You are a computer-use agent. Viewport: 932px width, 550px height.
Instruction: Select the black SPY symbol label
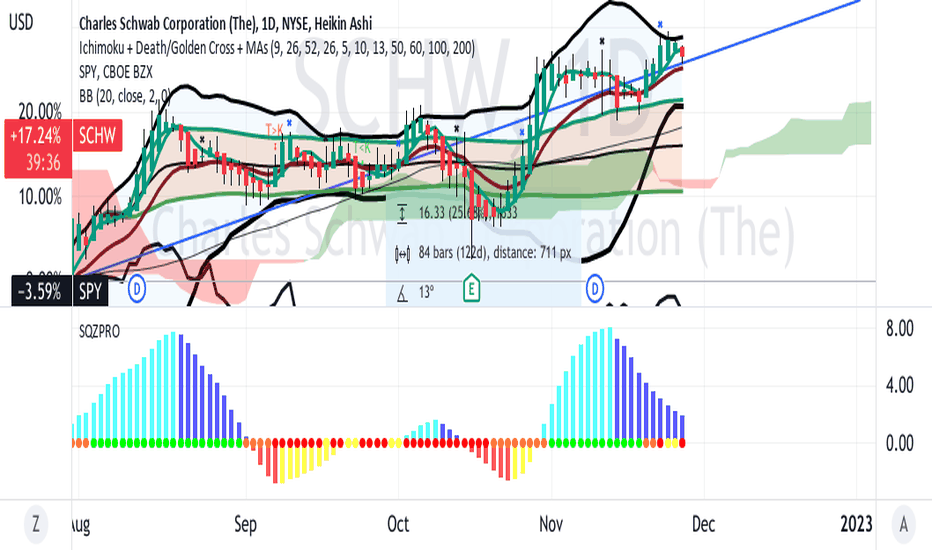pos(90,291)
